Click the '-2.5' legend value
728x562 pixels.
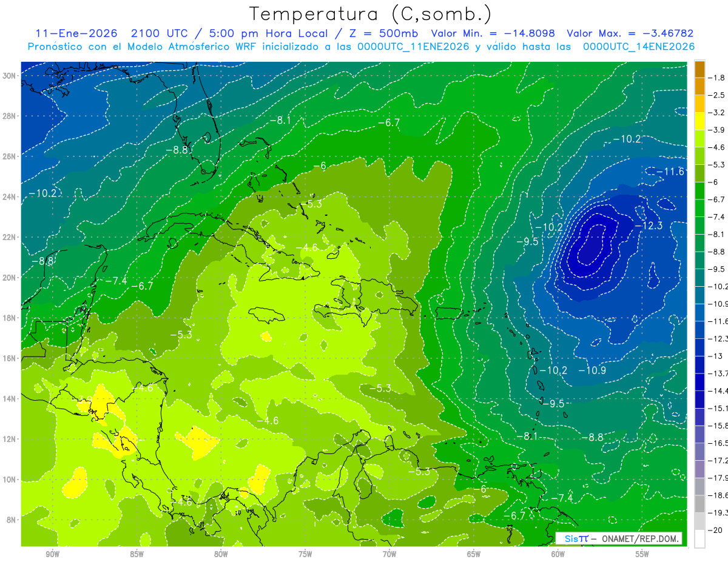coord(717,95)
